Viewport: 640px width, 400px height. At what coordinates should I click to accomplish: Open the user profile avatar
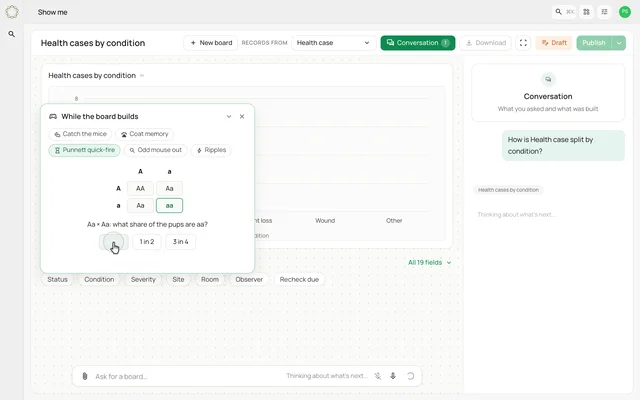(x=624, y=12)
